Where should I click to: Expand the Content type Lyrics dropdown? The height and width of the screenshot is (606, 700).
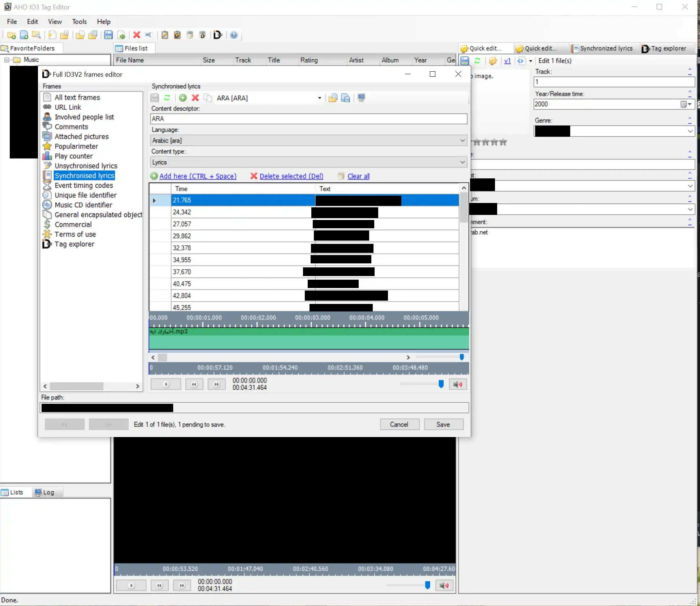pyautogui.click(x=462, y=162)
